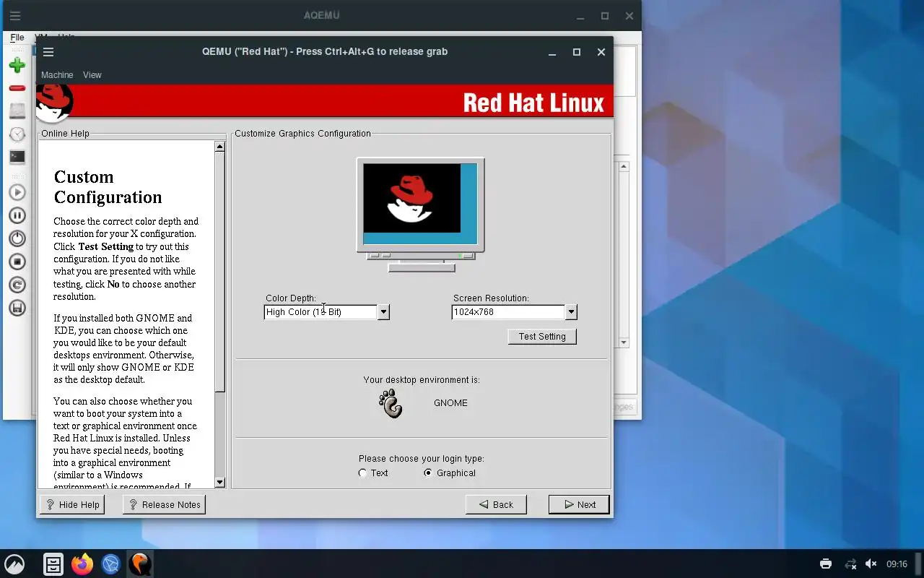Click the square Stop VM icon in AQEMU
This screenshot has height=578, width=924.
(17, 262)
